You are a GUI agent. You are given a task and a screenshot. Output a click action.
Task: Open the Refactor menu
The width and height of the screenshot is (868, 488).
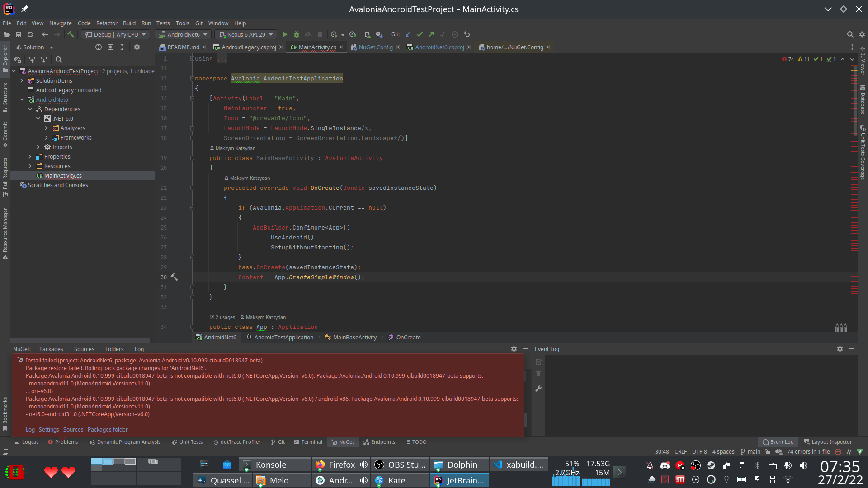(x=107, y=23)
